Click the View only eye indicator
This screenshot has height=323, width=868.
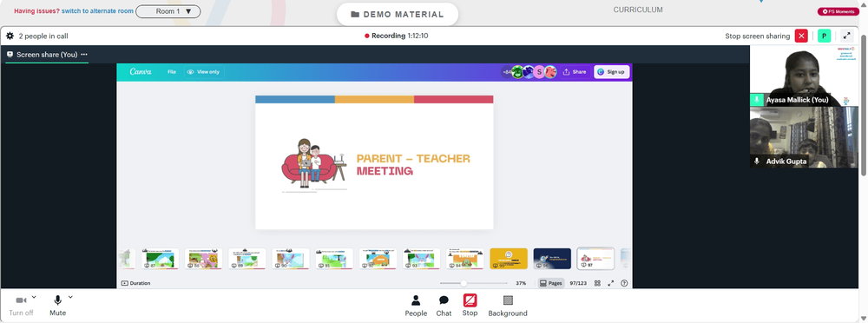point(203,72)
